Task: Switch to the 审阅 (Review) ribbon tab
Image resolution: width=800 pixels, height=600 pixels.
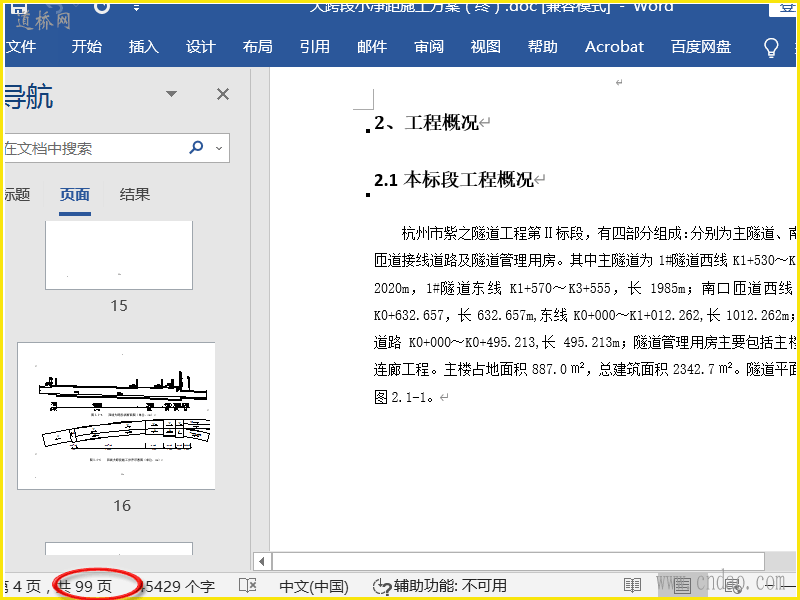Action: tap(429, 46)
